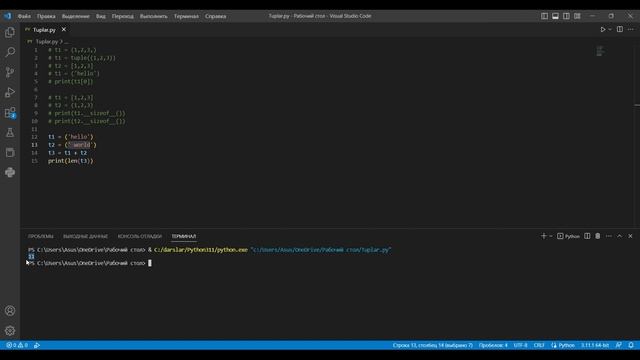Kill the terminal with trash icon
The height and width of the screenshot is (360, 640).
[598, 236]
